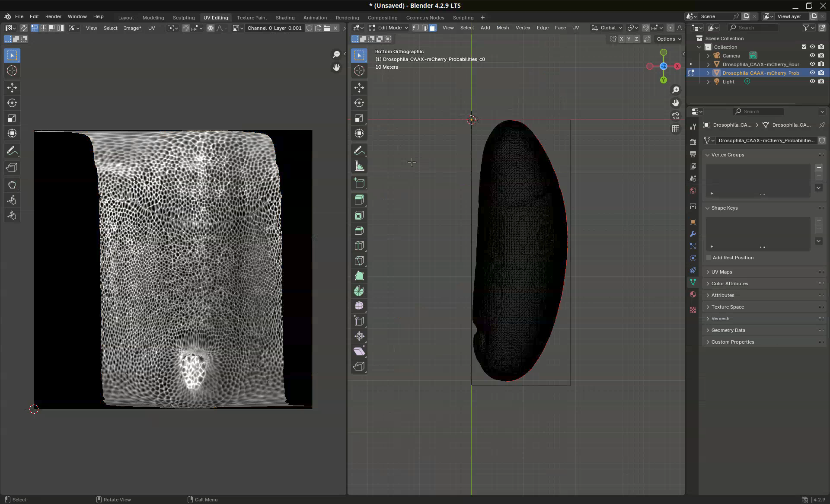Toggle camera view in viewport
Screen dimensions: 830x504
click(x=675, y=116)
